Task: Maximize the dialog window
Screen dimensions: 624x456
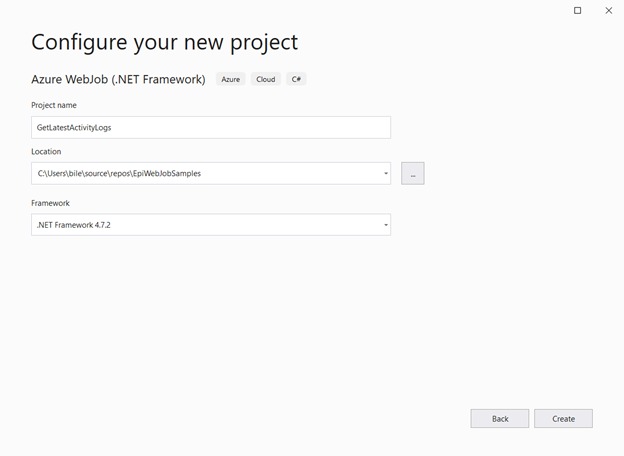Action: [x=577, y=11]
